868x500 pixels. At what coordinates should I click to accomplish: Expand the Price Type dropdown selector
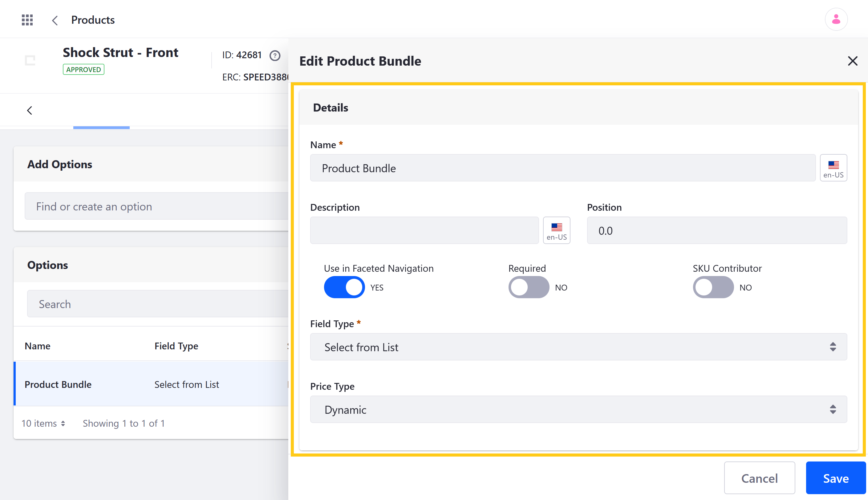577,409
